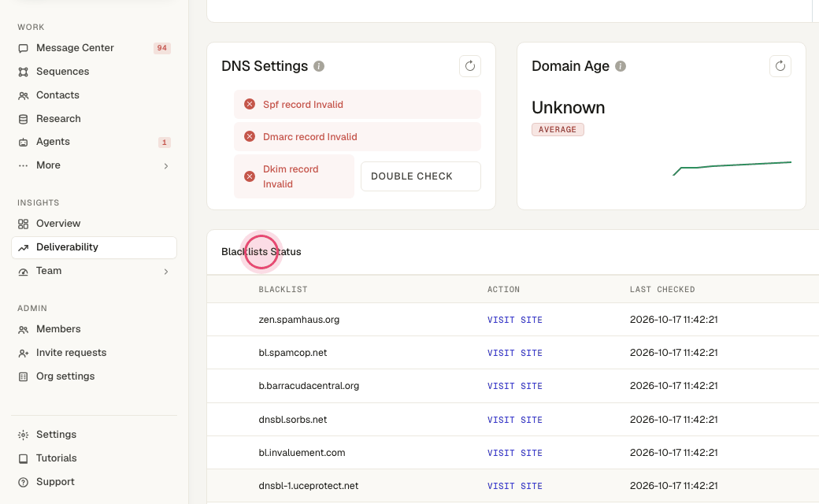Visit site for b.barracudacentral.org
Viewport: 819px width, 504px height.
[x=515, y=386]
